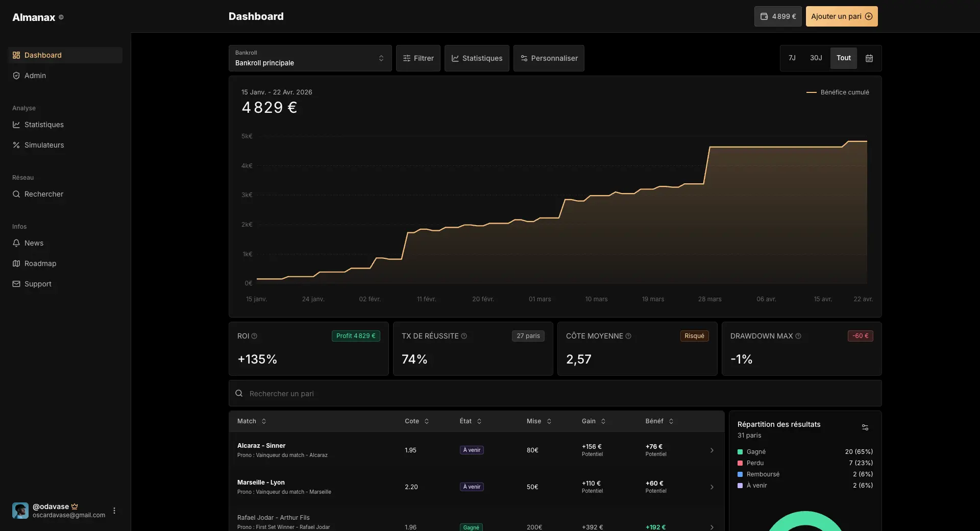This screenshot has height=531, width=980.
Task: Sort the table by État column
Action: click(x=471, y=421)
